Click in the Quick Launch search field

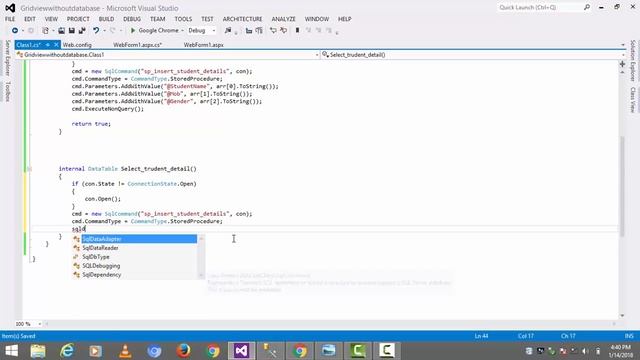pyautogui.click(x=540, y=7)
